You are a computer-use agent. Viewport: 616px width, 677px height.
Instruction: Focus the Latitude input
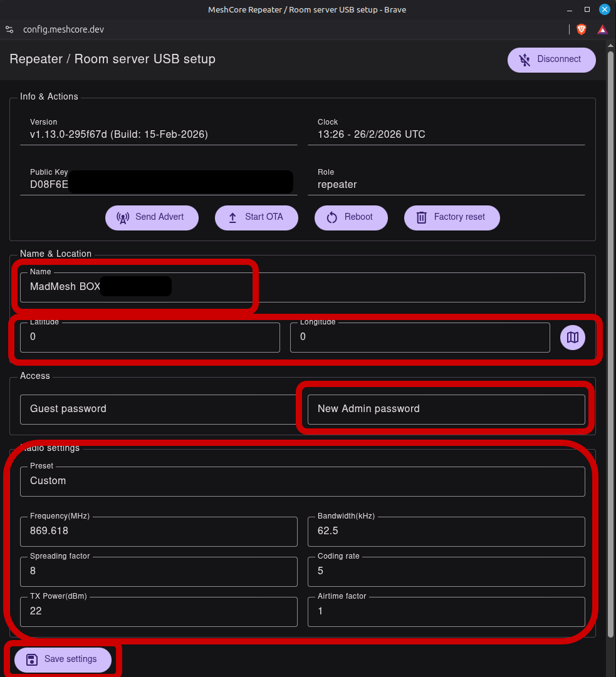tap(150, 337)
